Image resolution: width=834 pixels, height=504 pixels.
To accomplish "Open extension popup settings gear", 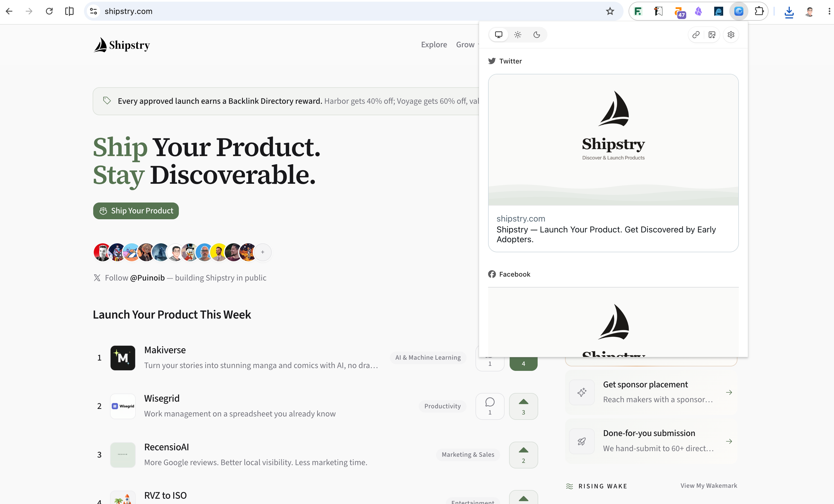I will (x=731, y=34).
